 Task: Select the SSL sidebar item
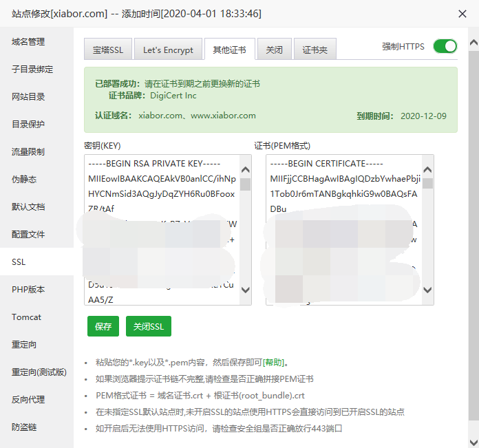coord(36,262)
